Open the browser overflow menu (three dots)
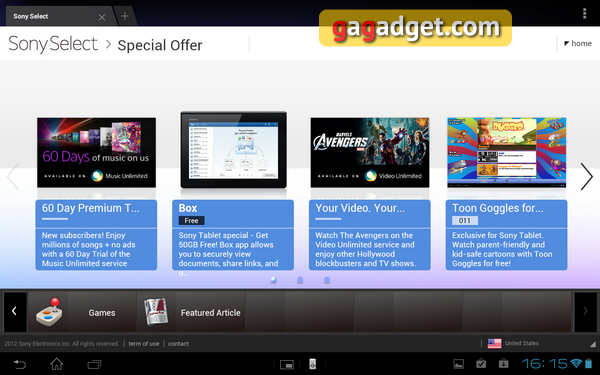The width and height of the screenshot is (600, 375). tap(584, 13)
